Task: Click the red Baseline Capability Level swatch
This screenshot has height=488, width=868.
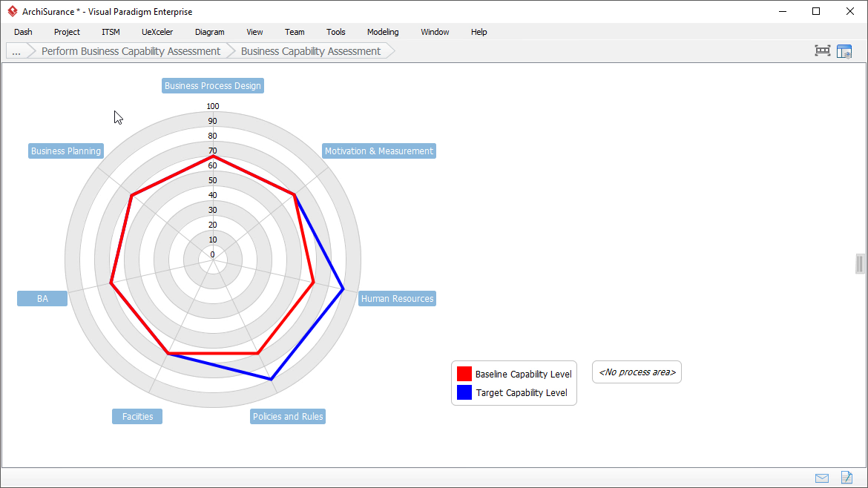Action: 466,373
